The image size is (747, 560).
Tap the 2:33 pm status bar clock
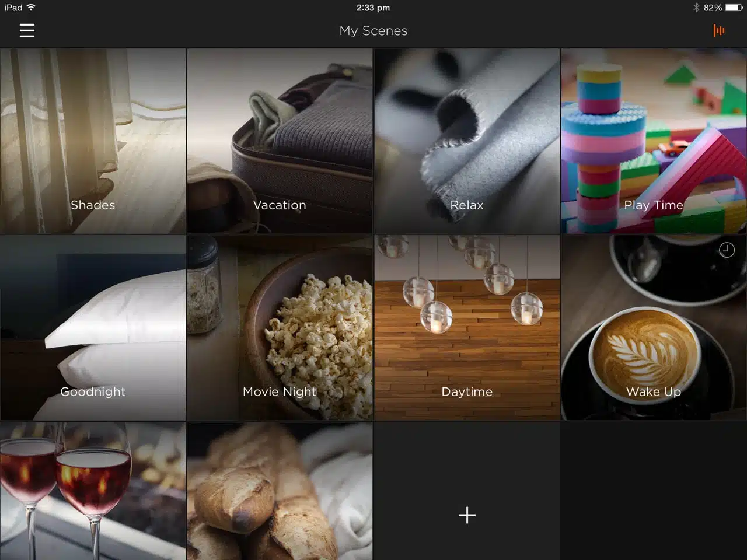coord(373,8)
